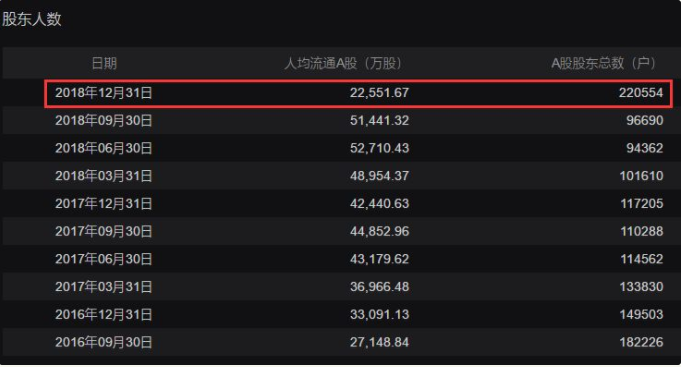Click shareholder count 117205
The width and height of the screenshot is (681, 367).
click(641, 204)
